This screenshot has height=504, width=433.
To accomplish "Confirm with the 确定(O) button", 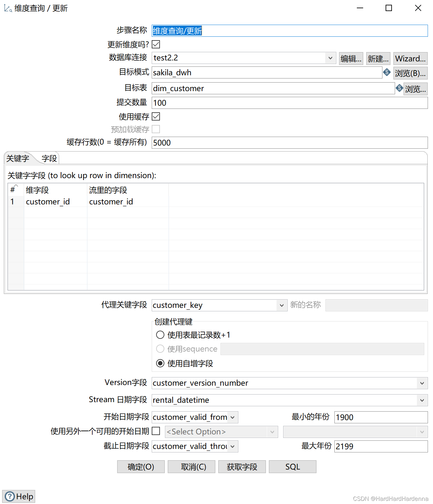I will point(141,467).
